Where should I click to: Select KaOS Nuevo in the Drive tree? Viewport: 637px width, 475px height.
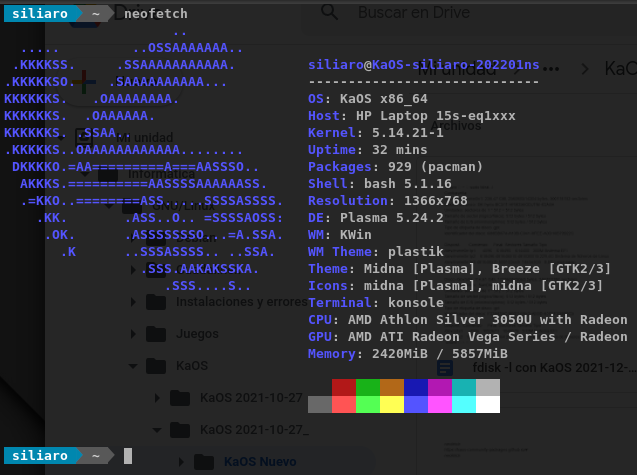pyautogui.click(x=260, y=462)
